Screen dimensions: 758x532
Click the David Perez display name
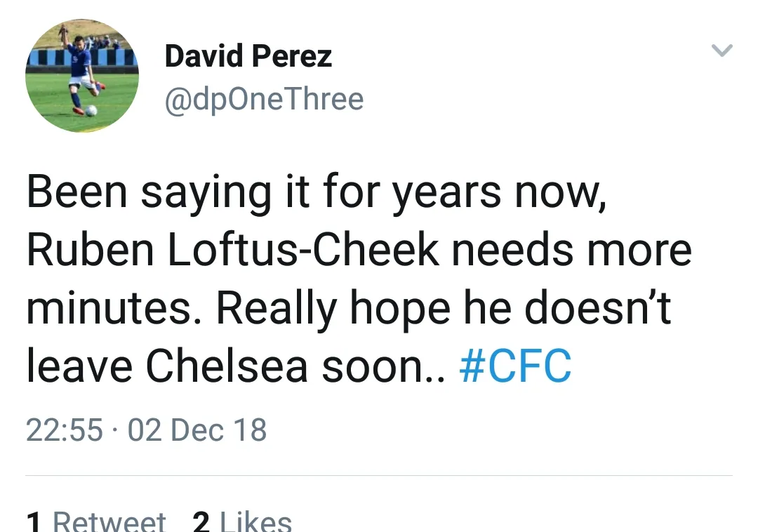tap(248, 56)
